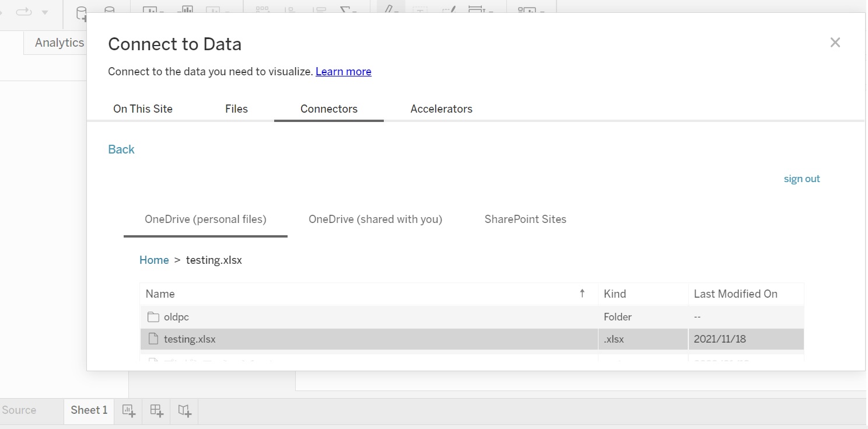The width and height of the screenshot is (868, 429).
Task: Create a new story
Action: coord(184,411)
